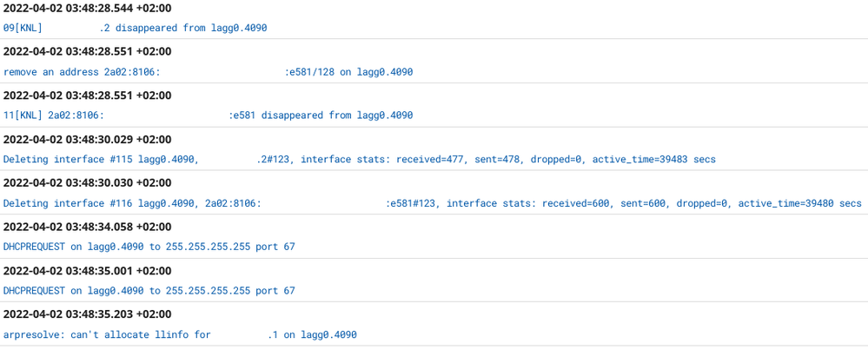The height and width of the screenshot is (350, 868).
Task: Click the 03:48:35.203 timestamp
Action: tap(88, 314)
